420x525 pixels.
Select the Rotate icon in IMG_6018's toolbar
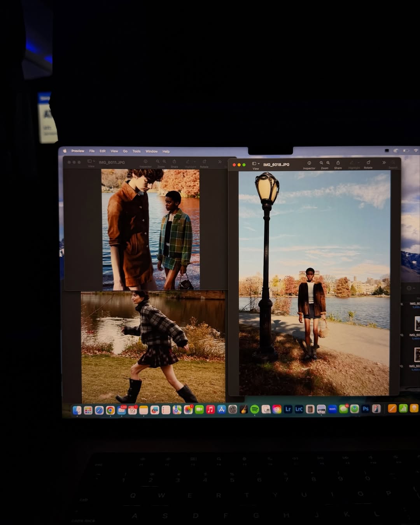click(x=368, y=163)
